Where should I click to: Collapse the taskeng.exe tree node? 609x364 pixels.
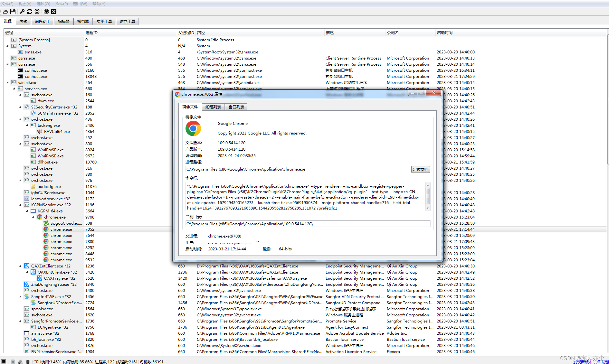tap(27, 125)
